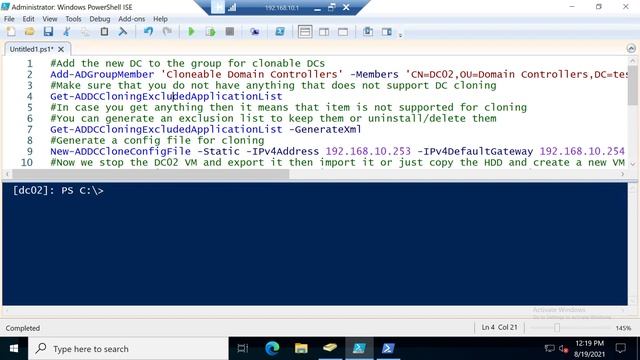Redo the last edit
The width and height of the screenshot is (640, 360).
click(167, 32)
